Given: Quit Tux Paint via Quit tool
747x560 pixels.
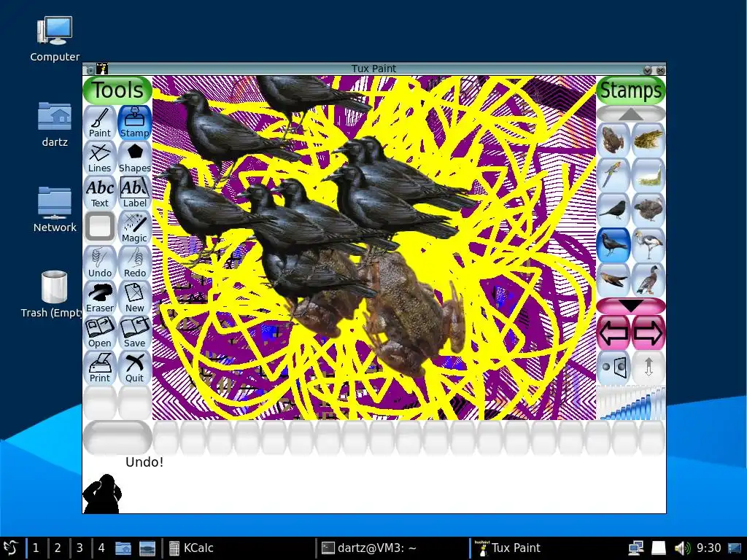Looking at the screenshot, I should 135,367.
